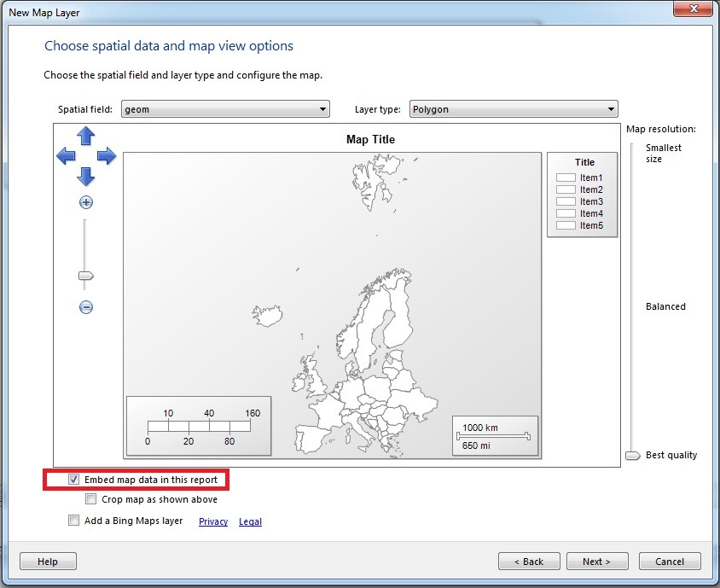Click the Help button
Image resolution: width=720 pixels, height=588 pixels.
(48, 562)
